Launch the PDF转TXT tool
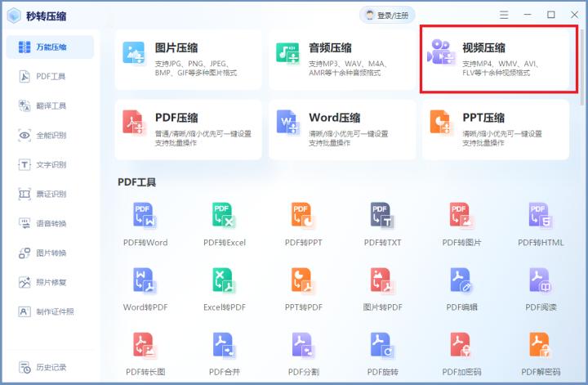This screenshot has width=588, height=385. coord(382,225)
